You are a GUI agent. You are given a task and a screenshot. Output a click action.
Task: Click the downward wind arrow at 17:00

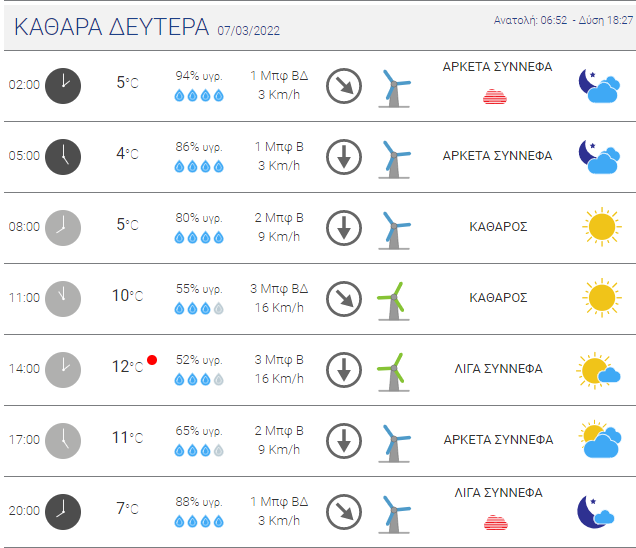tap(344, 441)
